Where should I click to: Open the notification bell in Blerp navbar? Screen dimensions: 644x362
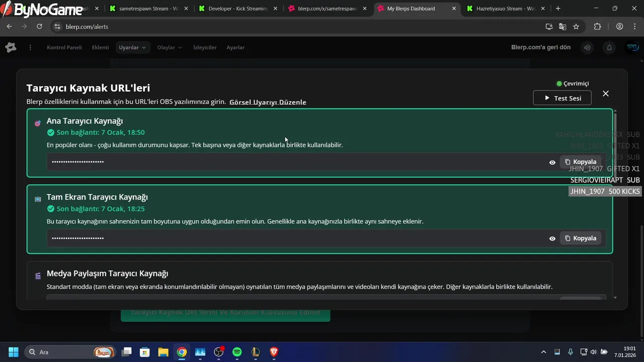tap(609, 47)
